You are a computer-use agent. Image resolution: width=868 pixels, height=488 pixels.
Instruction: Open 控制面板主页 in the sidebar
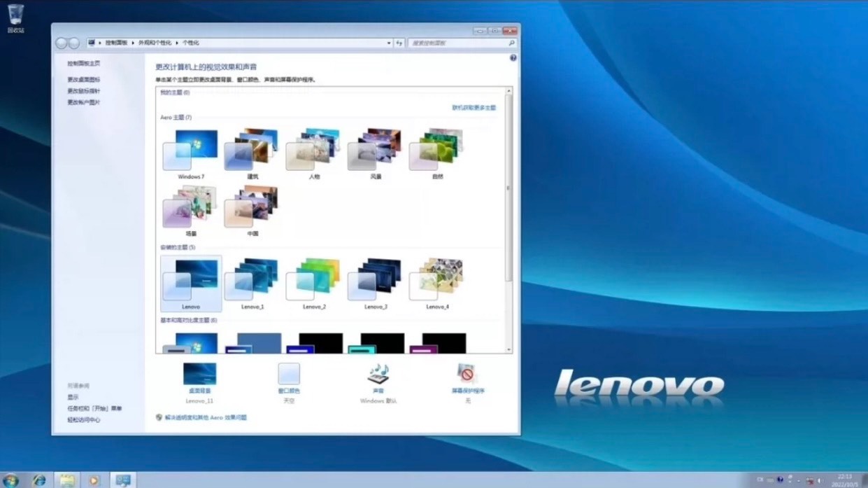point(83,64)
